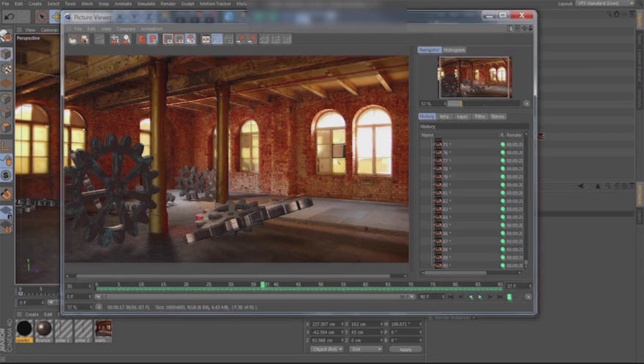Viewport: 644px width, 364px height.
Task: Select the black 'sparks' material swatch
Action: click(x=24, y=329)
